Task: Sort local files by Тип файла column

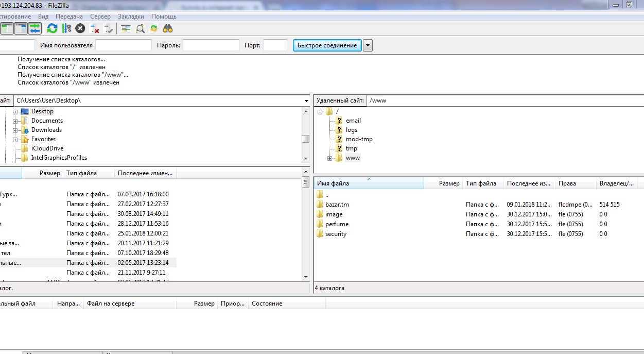Action: (89, 173)
